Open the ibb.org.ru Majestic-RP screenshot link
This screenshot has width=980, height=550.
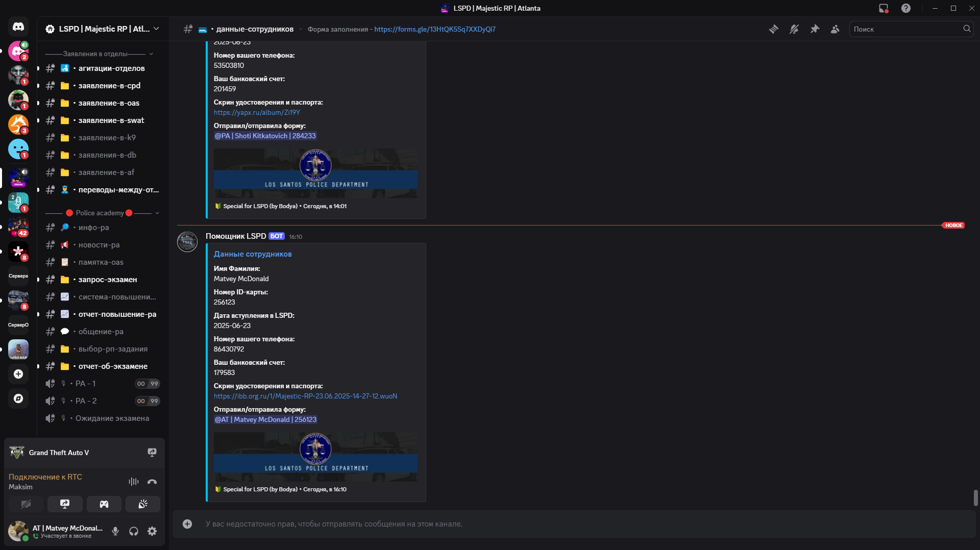point(305,396)
